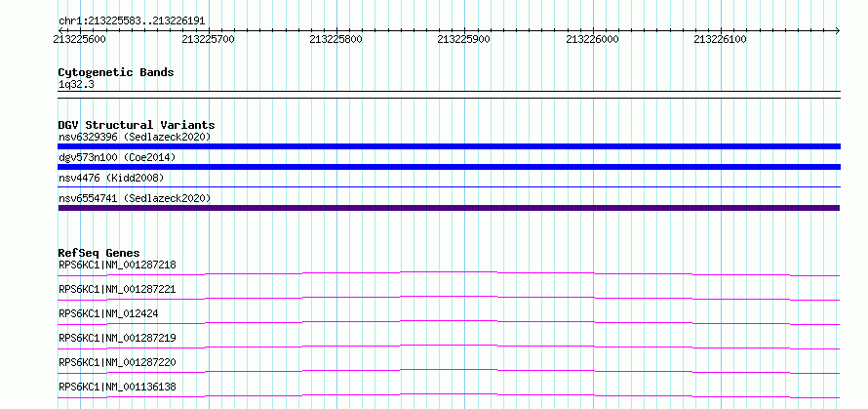Open transcript RPS6KC1|NM_001287218

tap(117, 265)
